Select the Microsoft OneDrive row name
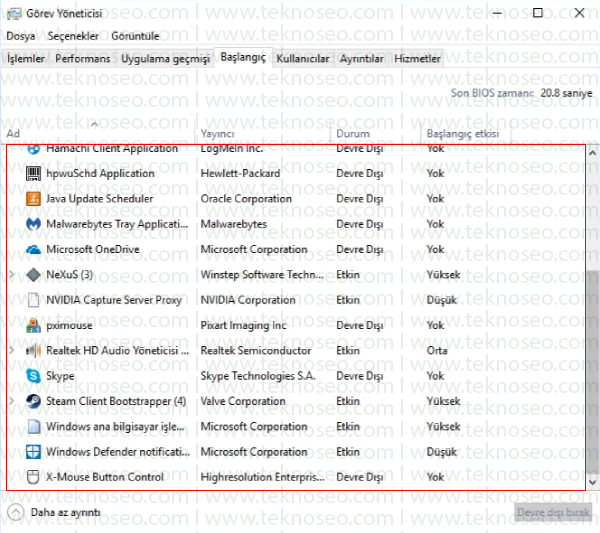The height and width of the screenshot is (533, 600). tap(93, 249)
